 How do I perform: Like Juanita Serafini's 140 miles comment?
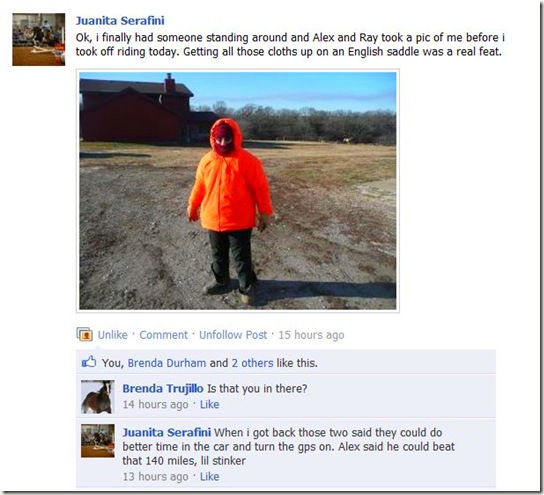coord(210,477)
